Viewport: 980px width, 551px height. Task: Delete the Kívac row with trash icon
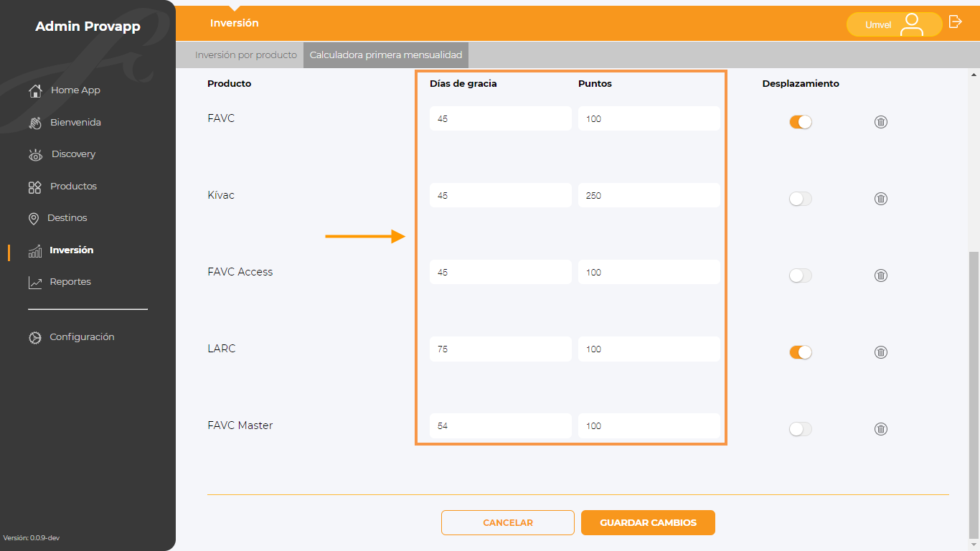(881, 199)
